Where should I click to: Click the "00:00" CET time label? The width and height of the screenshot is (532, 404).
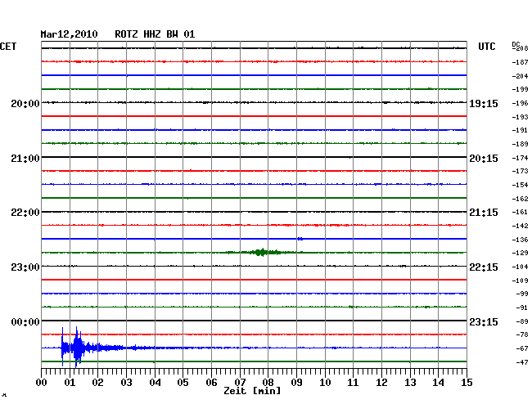25,321
